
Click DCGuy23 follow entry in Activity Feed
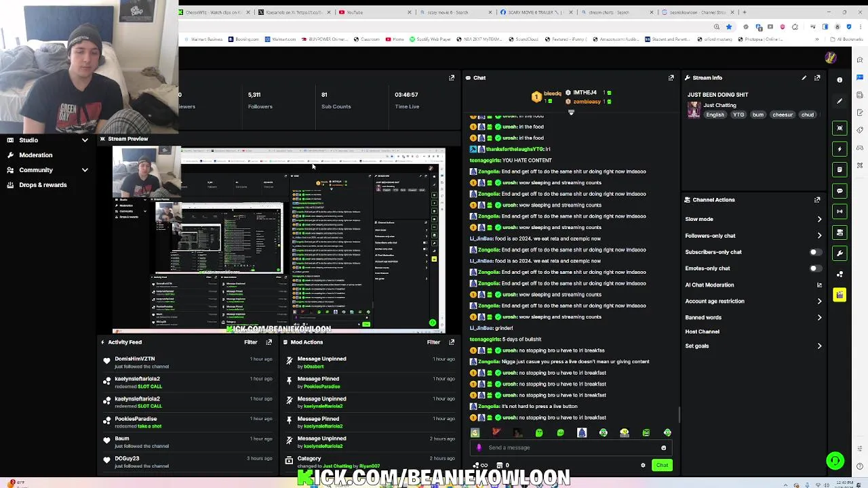pos(187,462)
